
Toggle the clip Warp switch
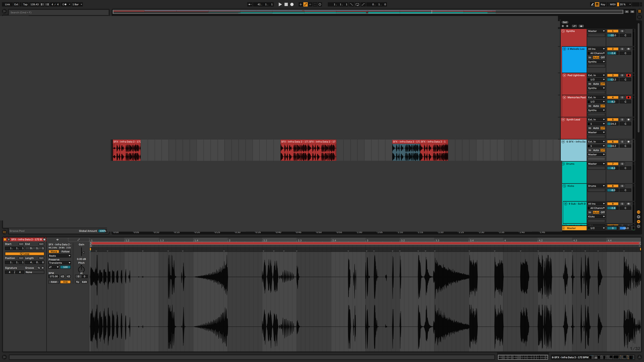[54, 252]
